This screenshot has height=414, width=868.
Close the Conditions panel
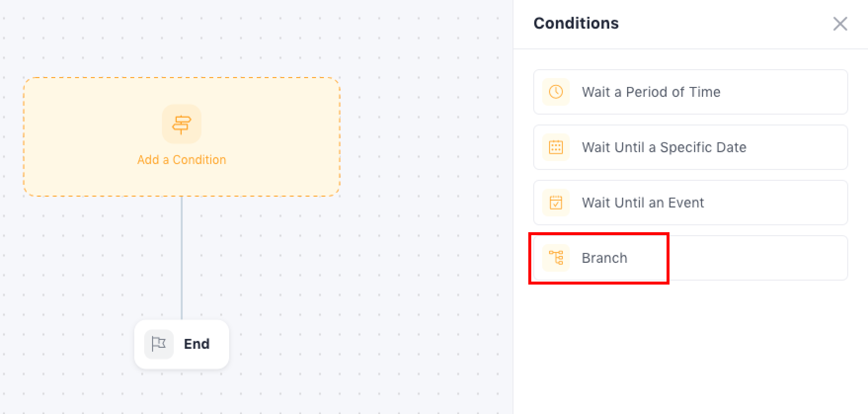point(840,24)
